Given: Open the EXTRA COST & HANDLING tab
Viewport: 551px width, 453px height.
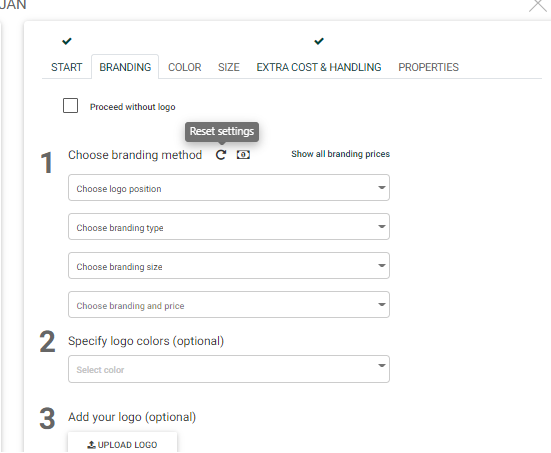Looking at the screenshot, I should [319, 67].
